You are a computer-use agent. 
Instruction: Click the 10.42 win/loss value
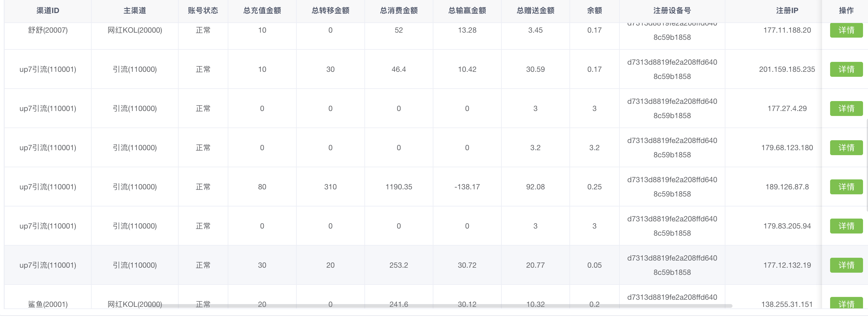point(467,69)
